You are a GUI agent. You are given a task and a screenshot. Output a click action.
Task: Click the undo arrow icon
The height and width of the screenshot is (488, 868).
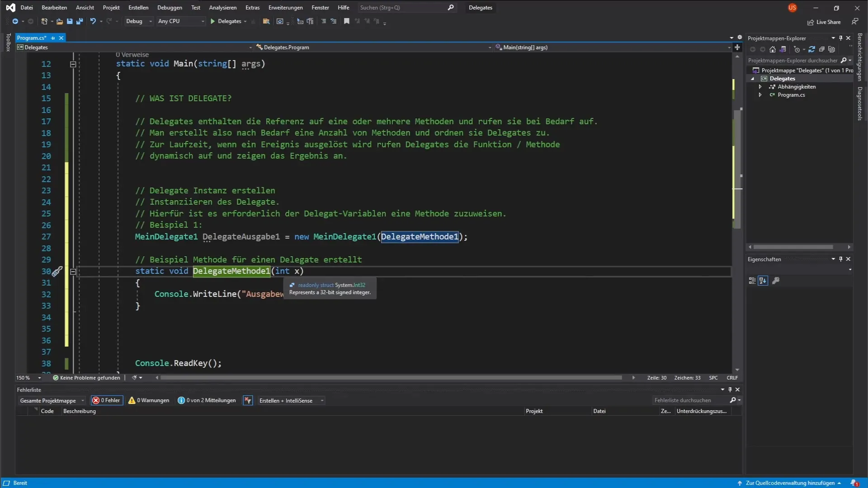pyautogui.click(x=93, y=21)
